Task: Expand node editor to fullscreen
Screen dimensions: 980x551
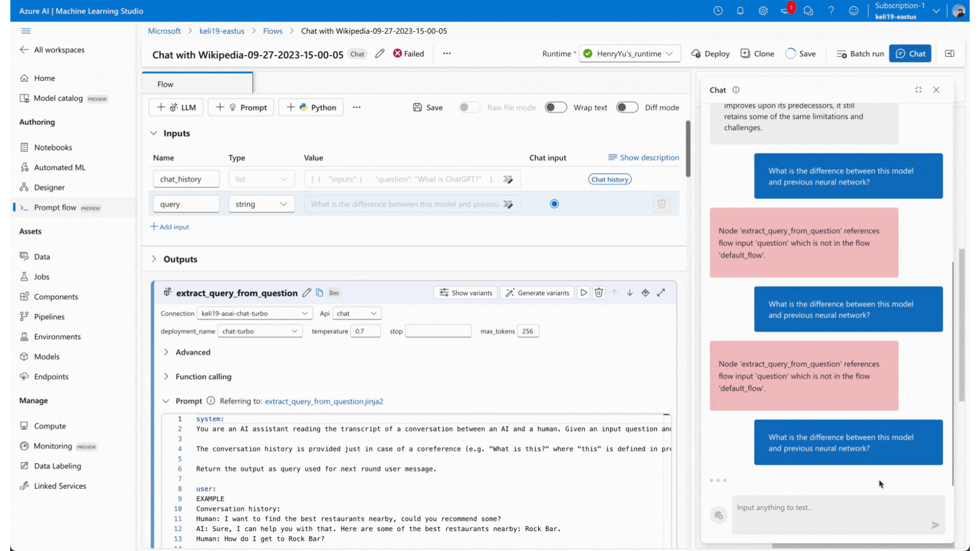Action: click(x=661, y=292)
